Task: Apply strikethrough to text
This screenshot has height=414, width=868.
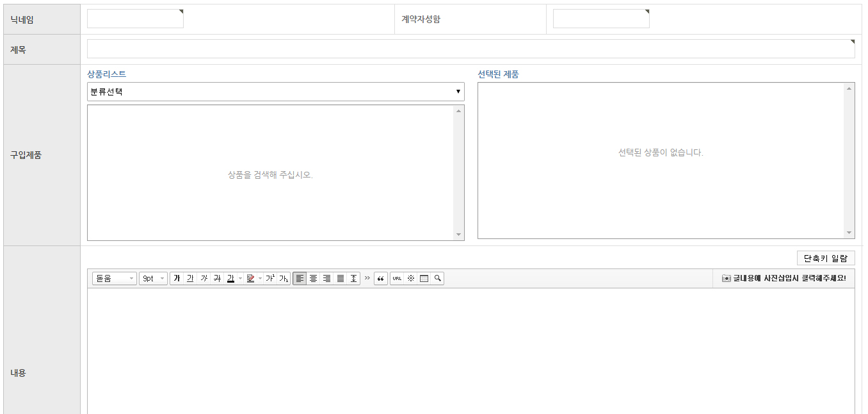Action: (x=217, y=279)
